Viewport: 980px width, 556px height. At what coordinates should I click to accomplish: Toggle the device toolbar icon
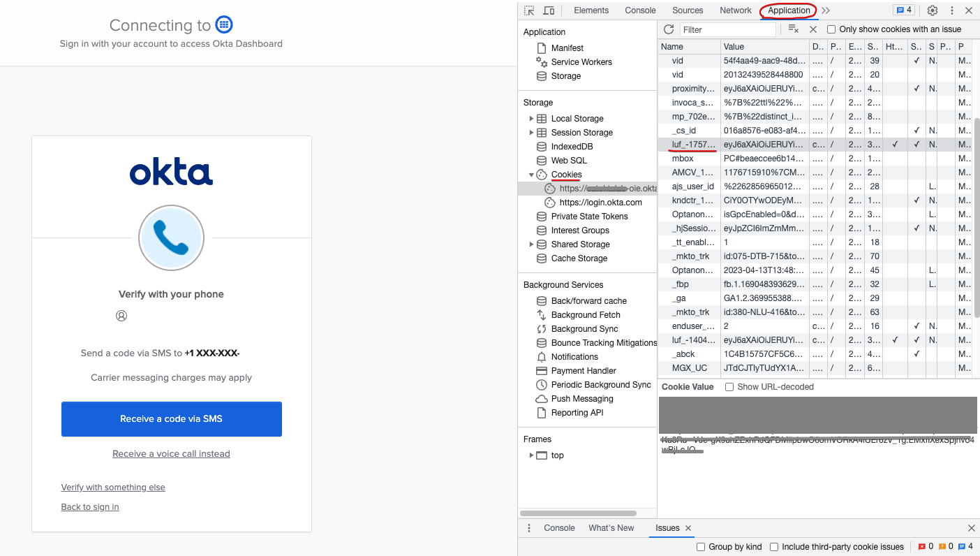[x=549, y=10]
